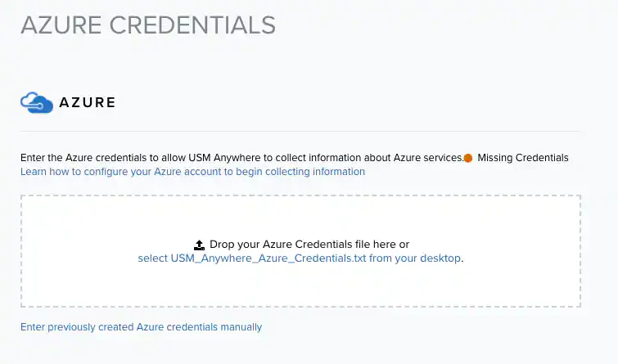Viewport: 618px width, 364px height.
Task: Click the upload arrow icon
Action: tap(199, 245)
